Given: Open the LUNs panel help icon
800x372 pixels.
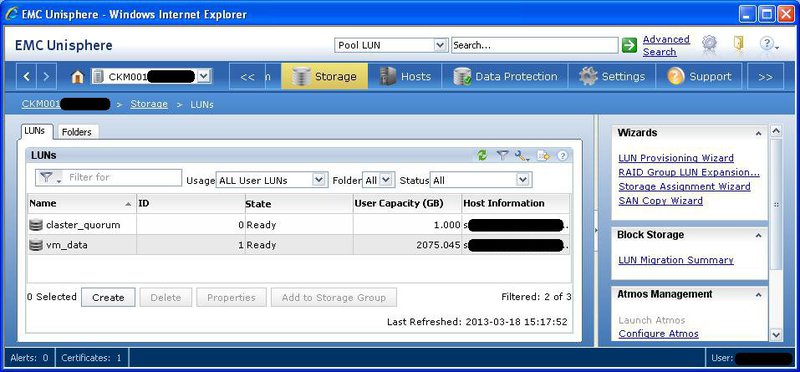Looking at the screenshot, I should [x=562, y=156].
